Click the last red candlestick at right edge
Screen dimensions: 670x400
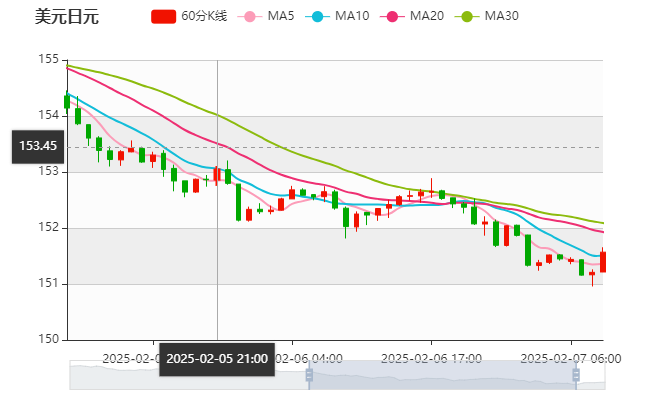pyautogui.click(x=602, y=262)
